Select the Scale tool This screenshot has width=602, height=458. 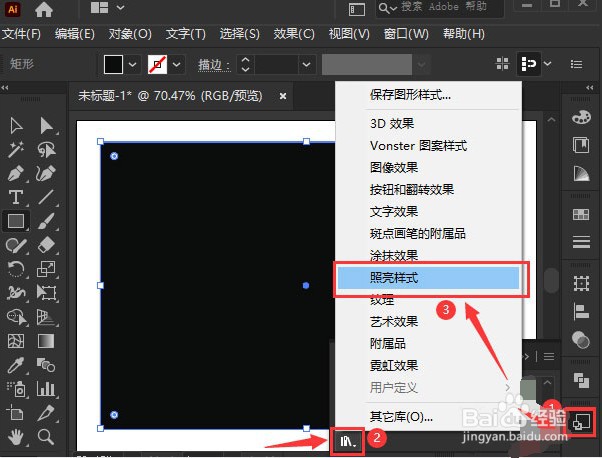46,269
